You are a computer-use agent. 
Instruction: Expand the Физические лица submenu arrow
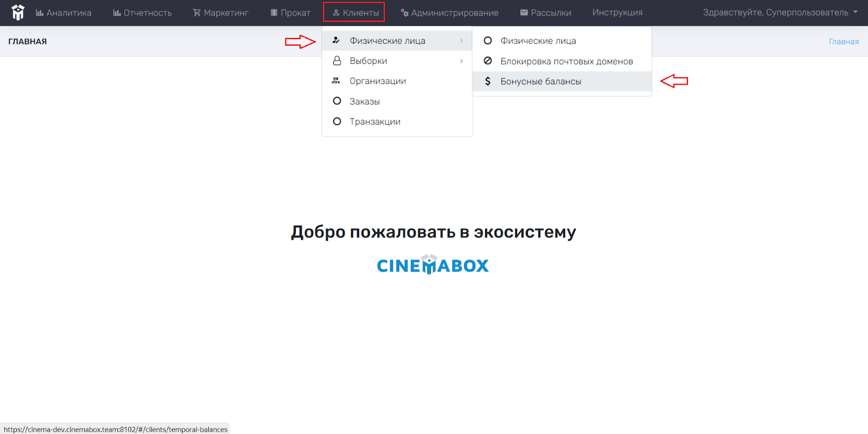pyautogui.click(x=462, y=41)
